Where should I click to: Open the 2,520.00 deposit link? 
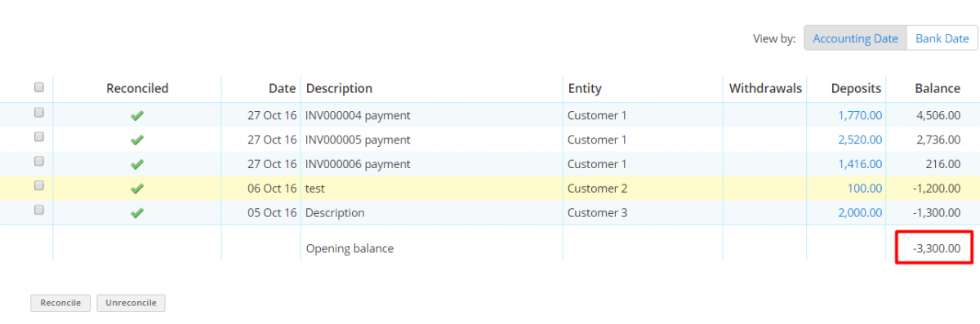click(860, 140)
